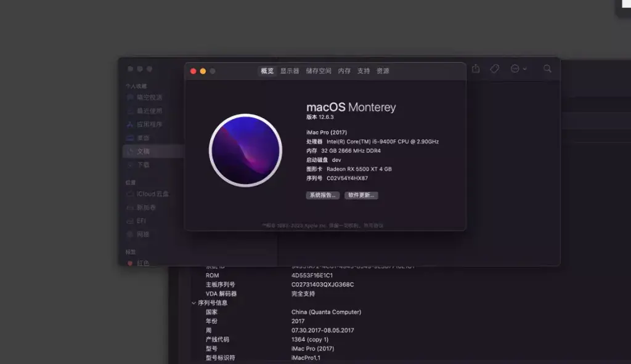This screenshot has width=631, height=364.
Task: Close the About This Mac window
Action: click(x=193, y=71)
